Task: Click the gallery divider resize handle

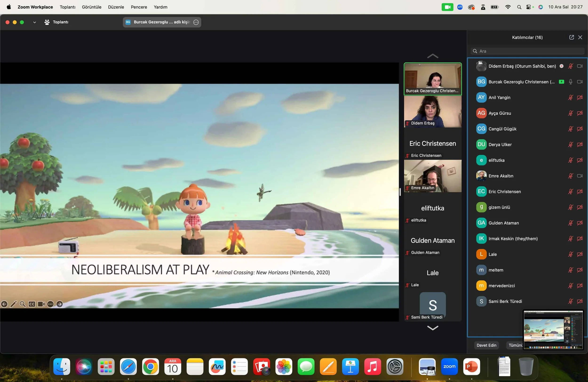Action: [400, 192]
